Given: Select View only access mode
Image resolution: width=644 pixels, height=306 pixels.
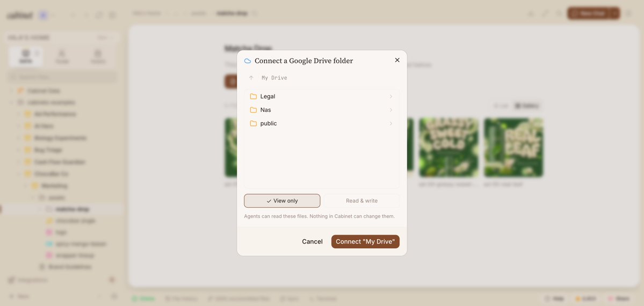Looking at the screenshot, I should [282, 201].
